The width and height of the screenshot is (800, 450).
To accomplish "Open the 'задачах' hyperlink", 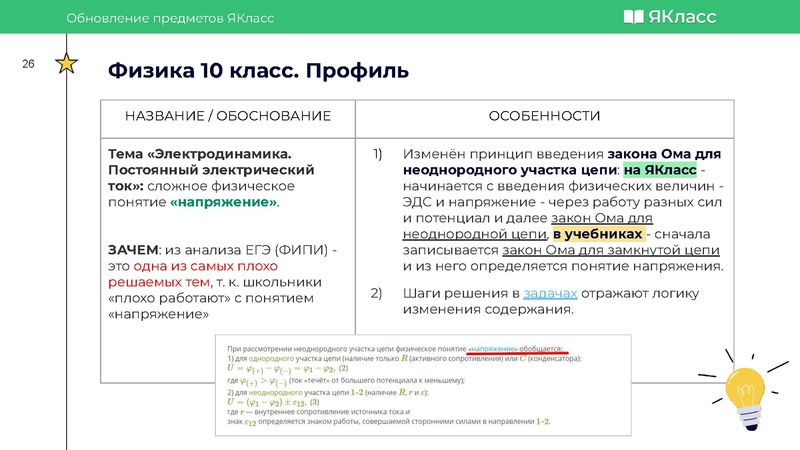I will click(550, 293).
